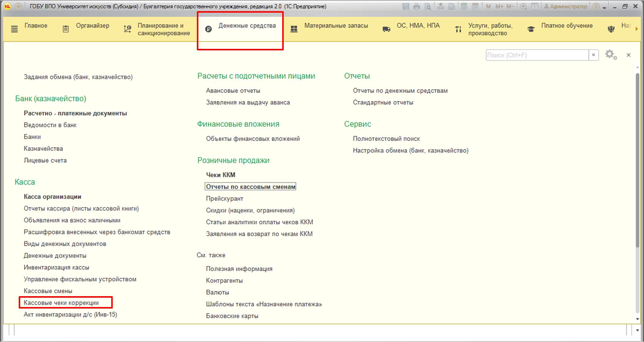This screenshot has width=644, height=342.
Task: Click the calculator icon in the title bar
Action: point(464,6)
